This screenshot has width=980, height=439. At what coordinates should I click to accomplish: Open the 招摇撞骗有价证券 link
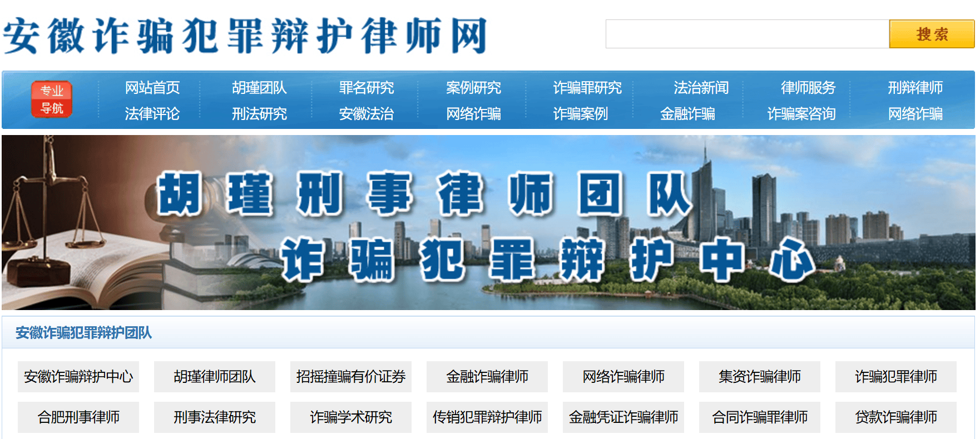coord(351,377)
